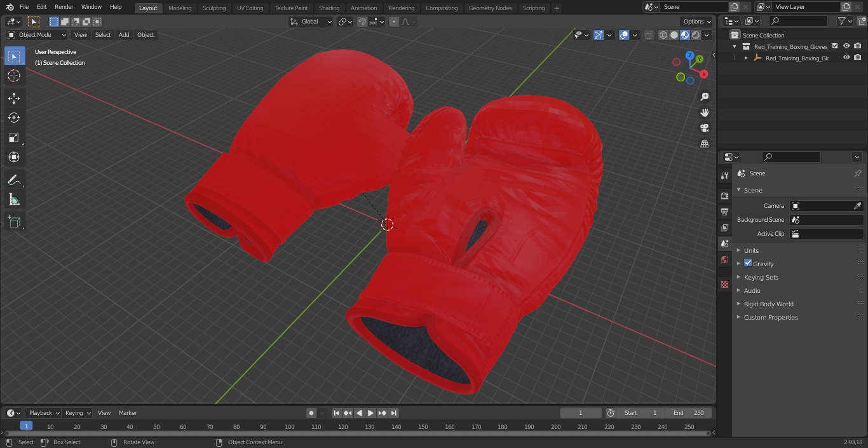868x448 pixels.
Task: Open the Tool properties tab
Action: [x=724, y=175]
